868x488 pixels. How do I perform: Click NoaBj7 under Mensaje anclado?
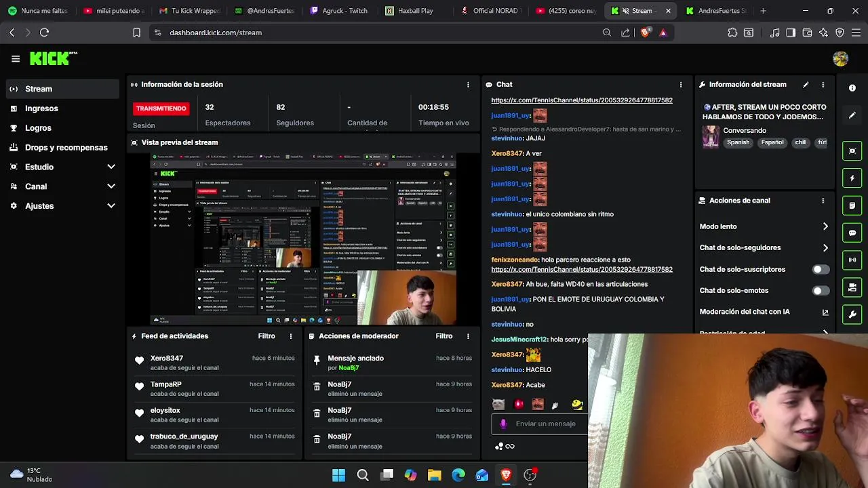349,368
